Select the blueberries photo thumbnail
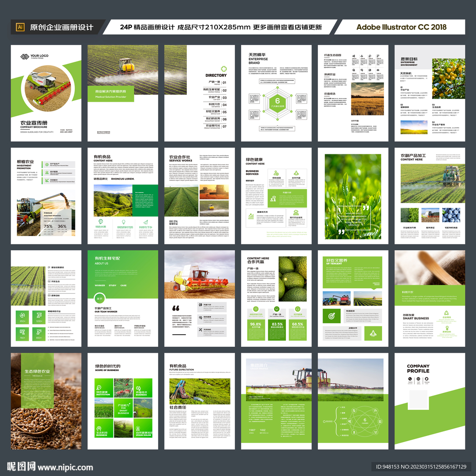The height and width of the screenshot is (476, 476). 451,215
